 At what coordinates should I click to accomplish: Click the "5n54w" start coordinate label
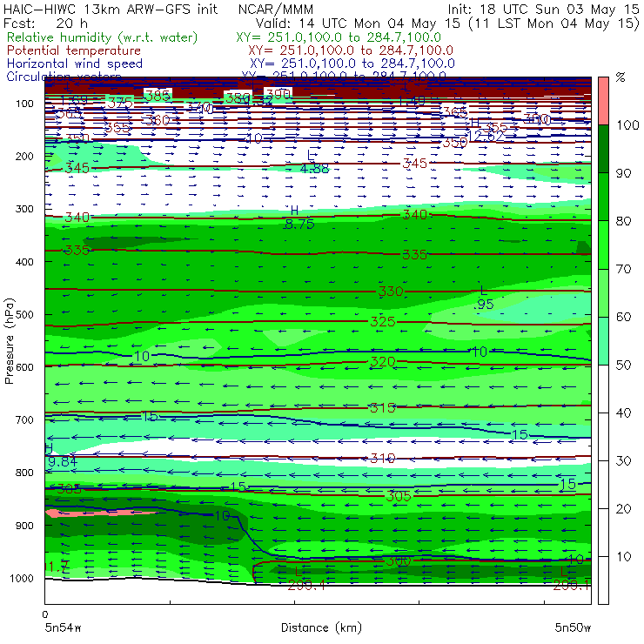[x=63, y=627]
